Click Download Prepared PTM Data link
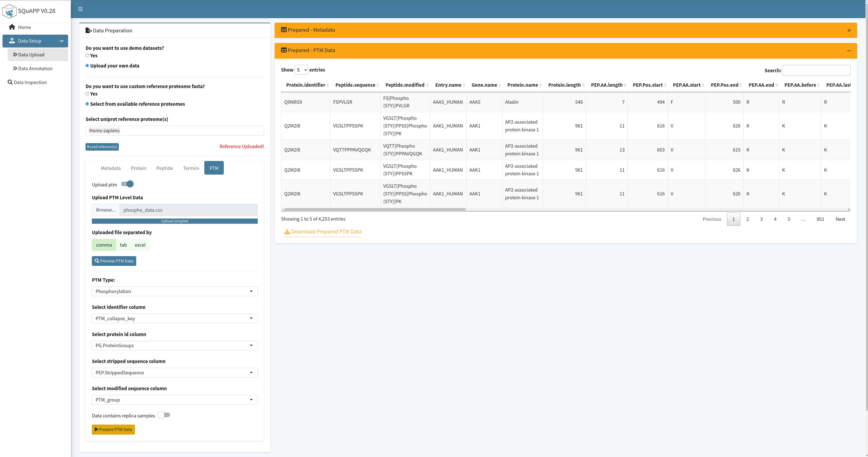Viewport: 868px width, 457px height. [323, 232]
